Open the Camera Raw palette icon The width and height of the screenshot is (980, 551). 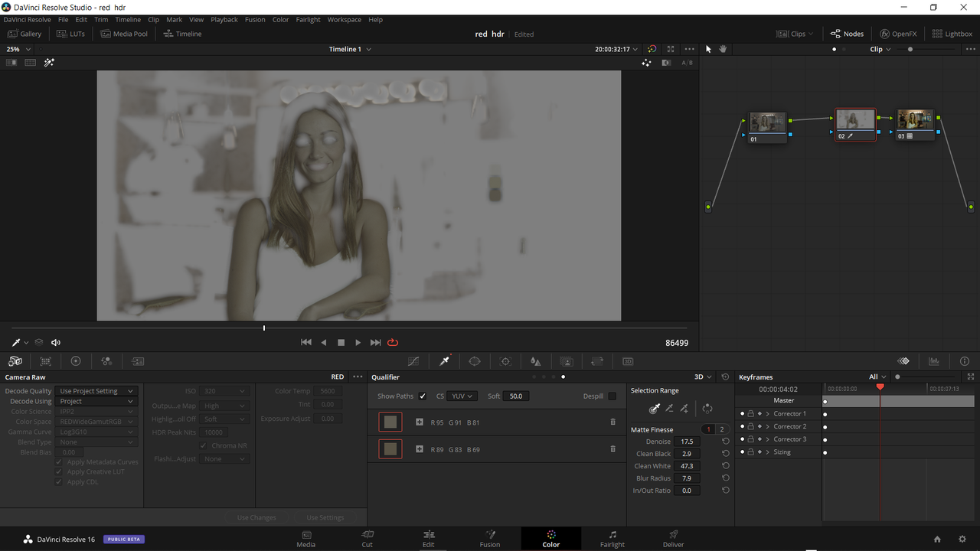pyautogui.click(x=15, y=361)
